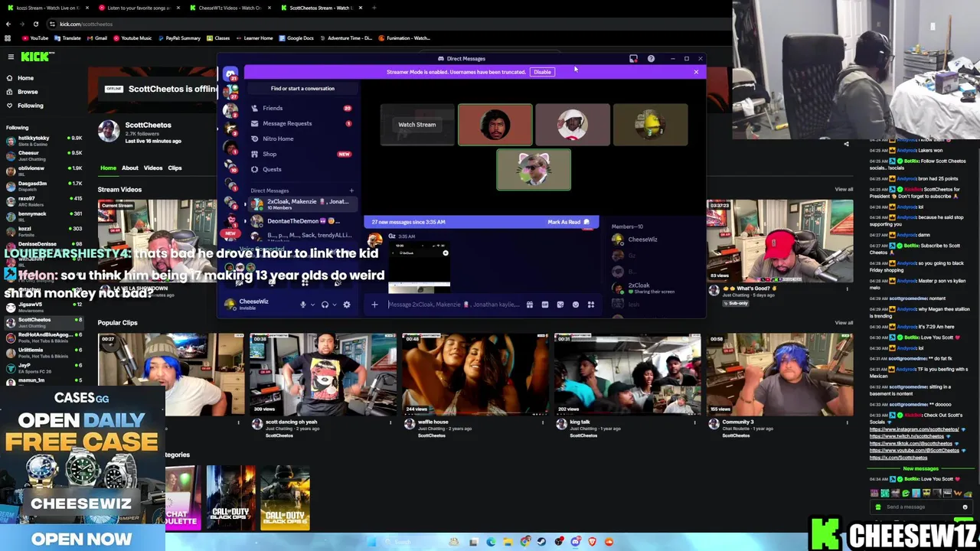Open Discord home logo icon

pos(230,74)
